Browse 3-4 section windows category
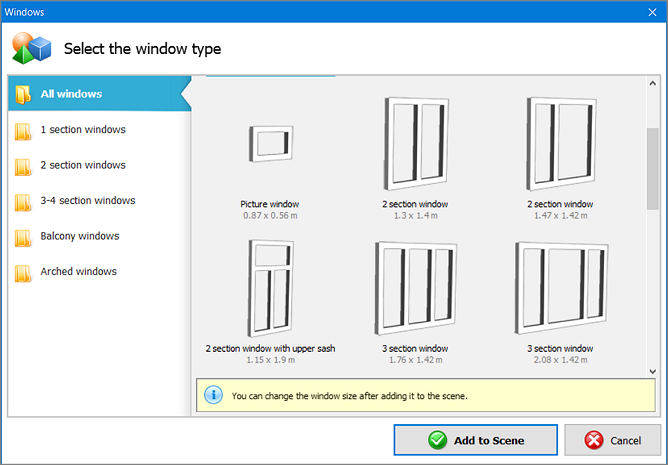668x465 pixels. pyautogui.click(x=99, y=200)
